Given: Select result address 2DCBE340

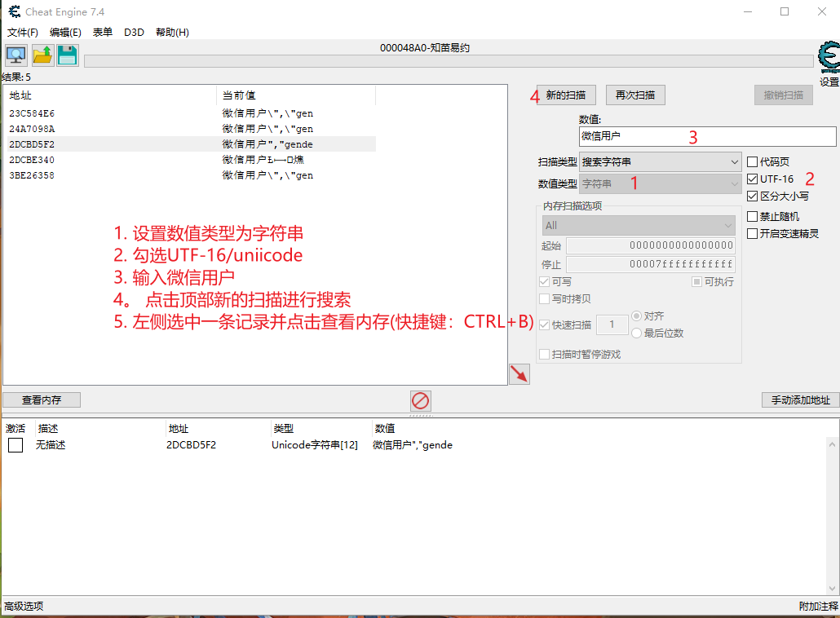Looking at the screenshot, I should [192, 160].
